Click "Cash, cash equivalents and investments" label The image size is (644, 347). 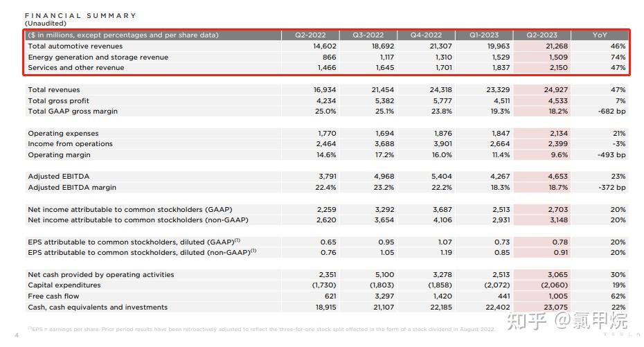(x=98, y=307)
